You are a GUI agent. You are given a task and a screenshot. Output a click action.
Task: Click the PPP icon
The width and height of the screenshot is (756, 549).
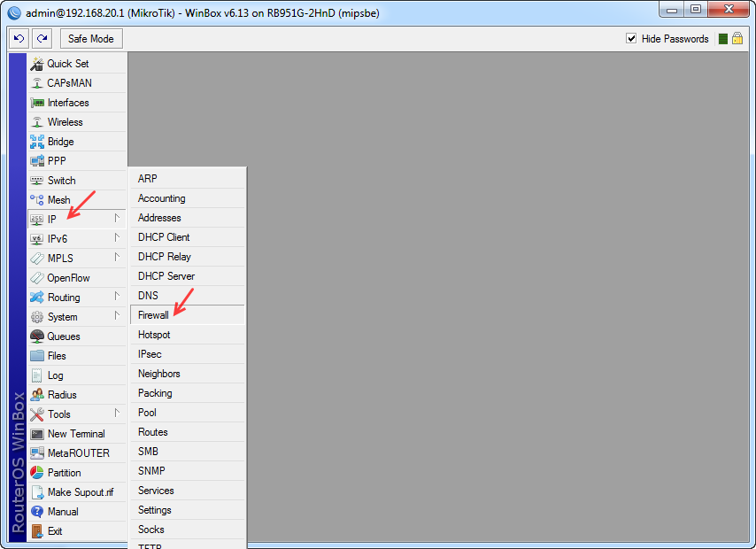click(x=37, y=160)
